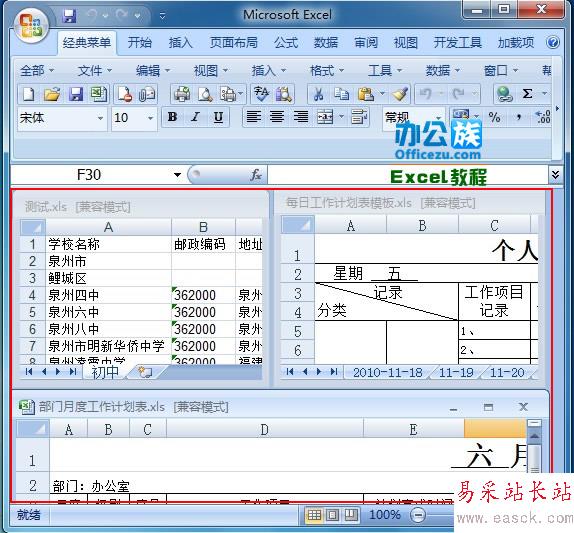Align text left

[254, 117]
